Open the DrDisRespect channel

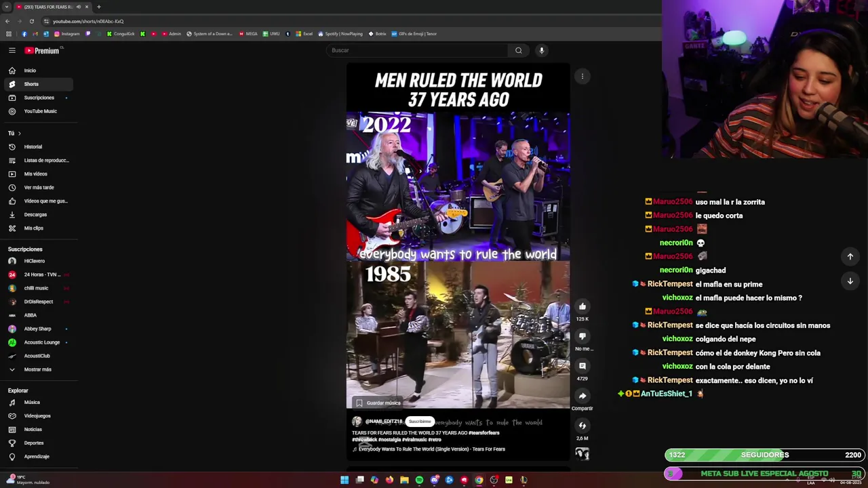pyautogui.click(x=38, y=302)
